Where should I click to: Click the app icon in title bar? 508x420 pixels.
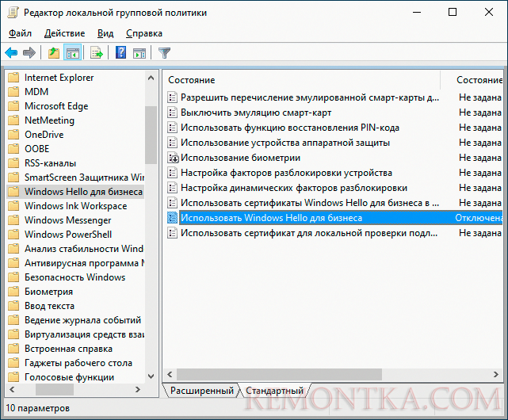pyautogui.click(x=13, y=13)
